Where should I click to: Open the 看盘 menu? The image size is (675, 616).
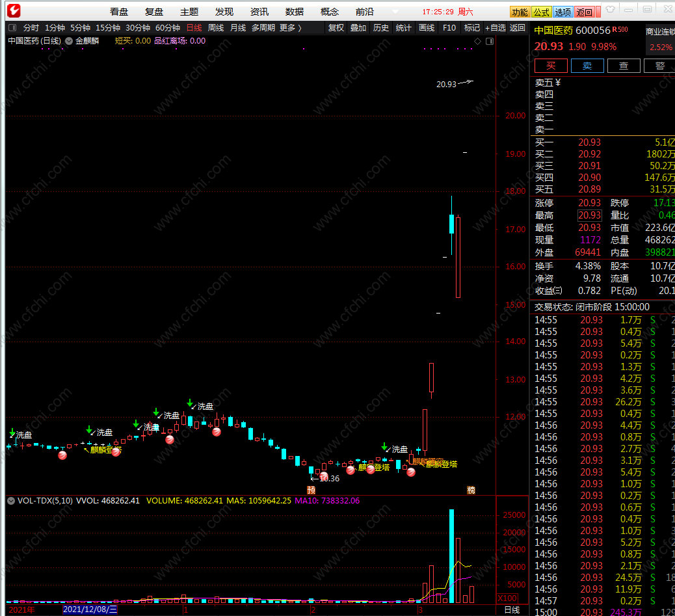(x=119, y=12)
